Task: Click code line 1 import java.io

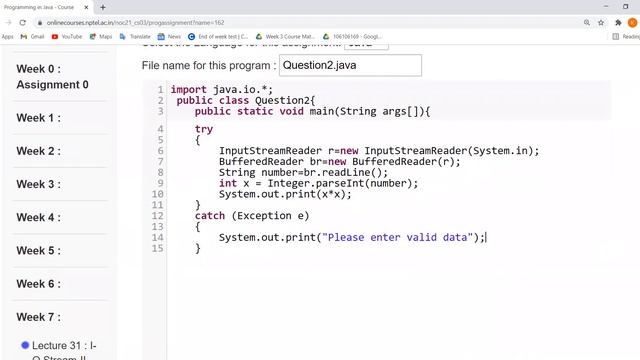Action: point(222,89)
